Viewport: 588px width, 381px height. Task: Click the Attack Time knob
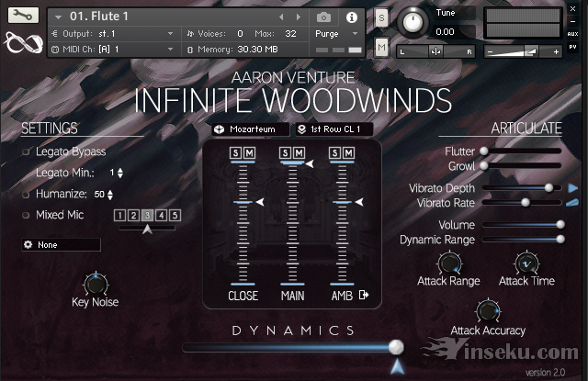click(x=526, y=263)
